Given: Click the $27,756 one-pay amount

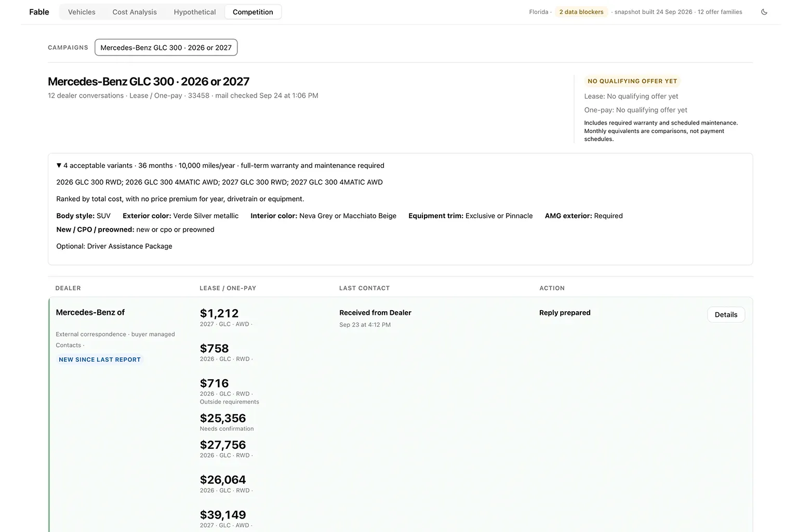Looking at the screenshot, I should coord(223,445).
